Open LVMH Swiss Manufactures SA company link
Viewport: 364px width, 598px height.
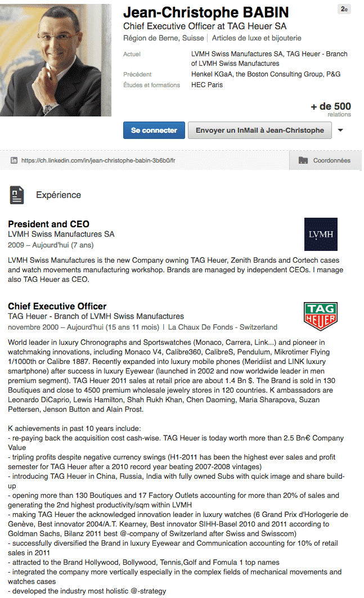point(61,234)
